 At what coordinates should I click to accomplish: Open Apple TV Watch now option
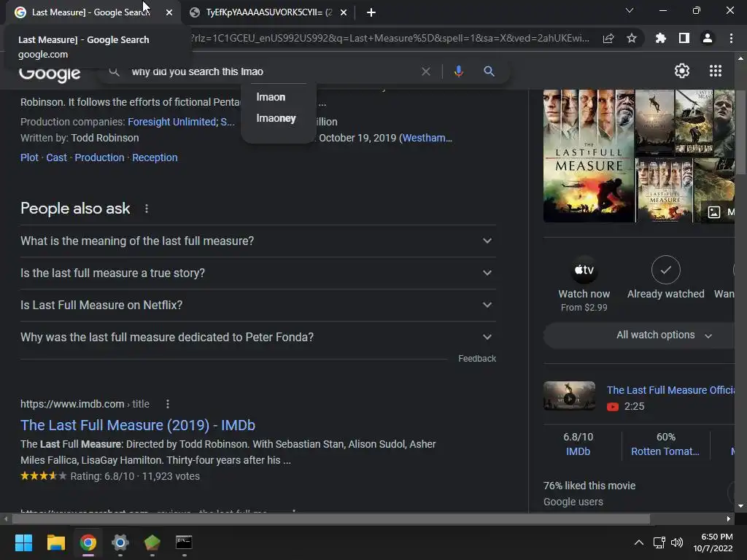click(x=584, y=284)
